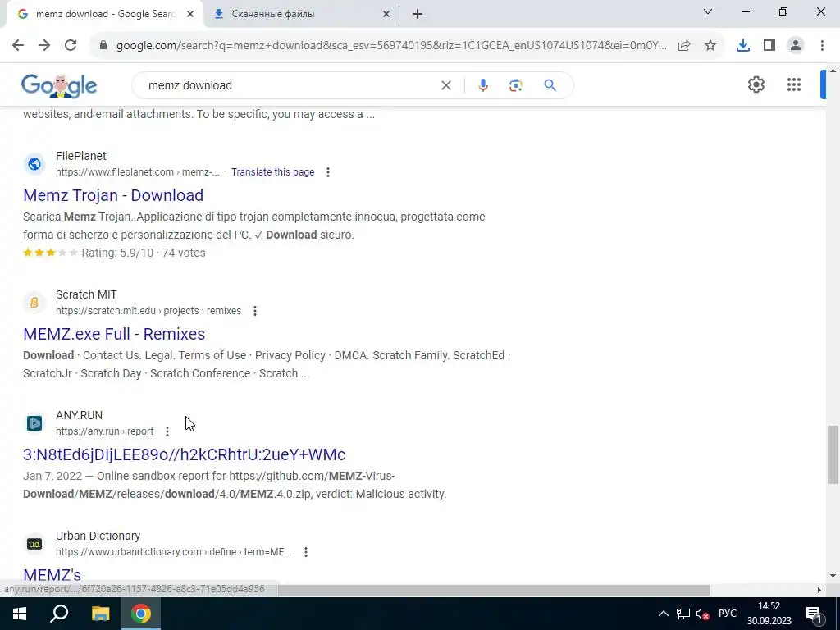The image size is (840, 630).
Task: Open the Chrome profile avatar
Action: (x=796, y=46)
